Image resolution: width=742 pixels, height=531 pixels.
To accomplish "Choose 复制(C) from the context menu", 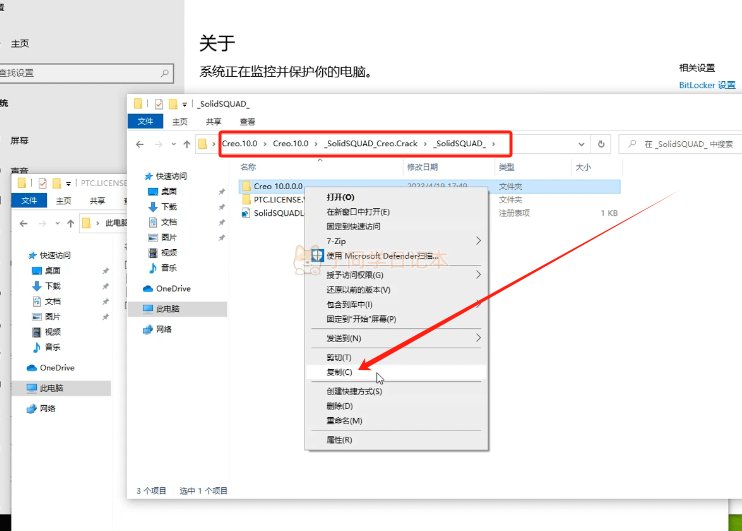I will (397, 372).
